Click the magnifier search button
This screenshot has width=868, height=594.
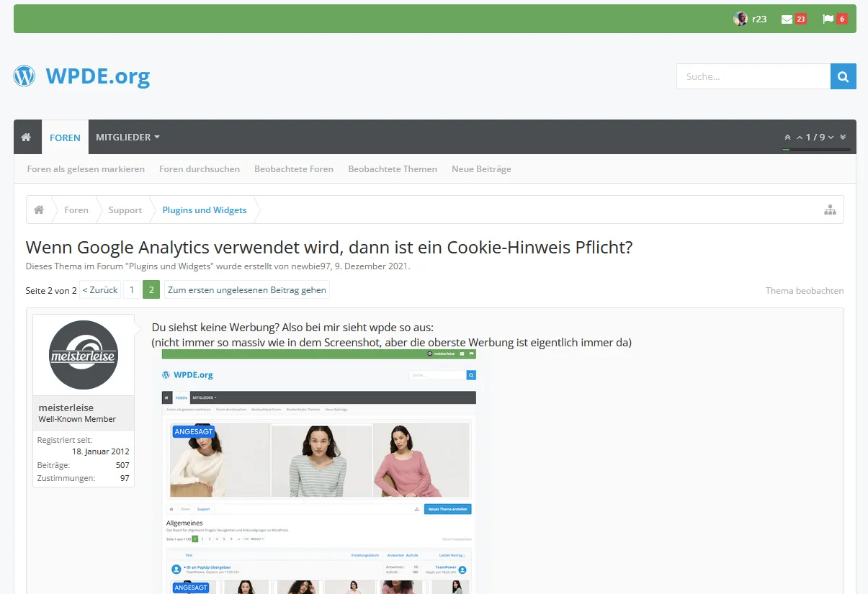[x=844, y=76]
